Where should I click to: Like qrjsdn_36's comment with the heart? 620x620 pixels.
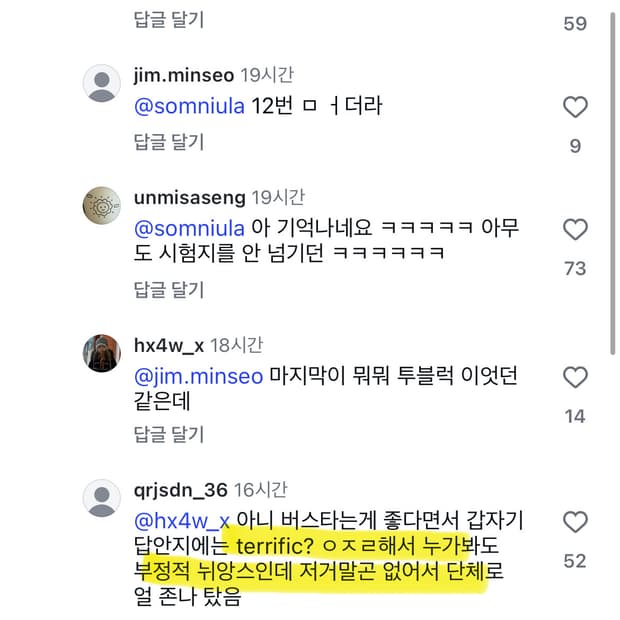pos(575,522)
